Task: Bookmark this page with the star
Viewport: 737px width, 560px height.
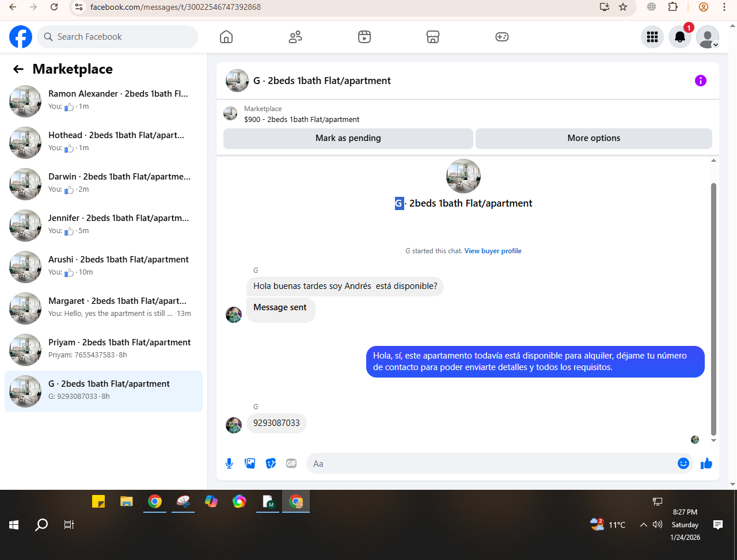Action: [x=623, y=7]
